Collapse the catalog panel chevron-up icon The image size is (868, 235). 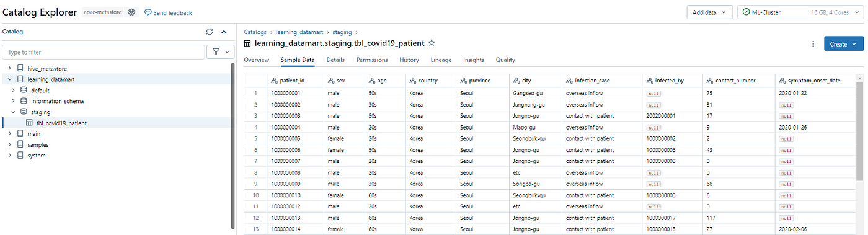(x=224, y=32)
